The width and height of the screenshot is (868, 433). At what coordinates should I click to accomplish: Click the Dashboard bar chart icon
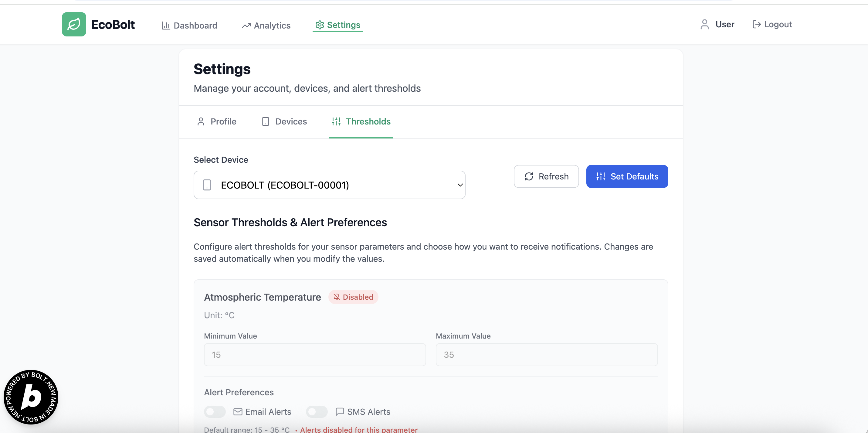click(x=166, y=26)
